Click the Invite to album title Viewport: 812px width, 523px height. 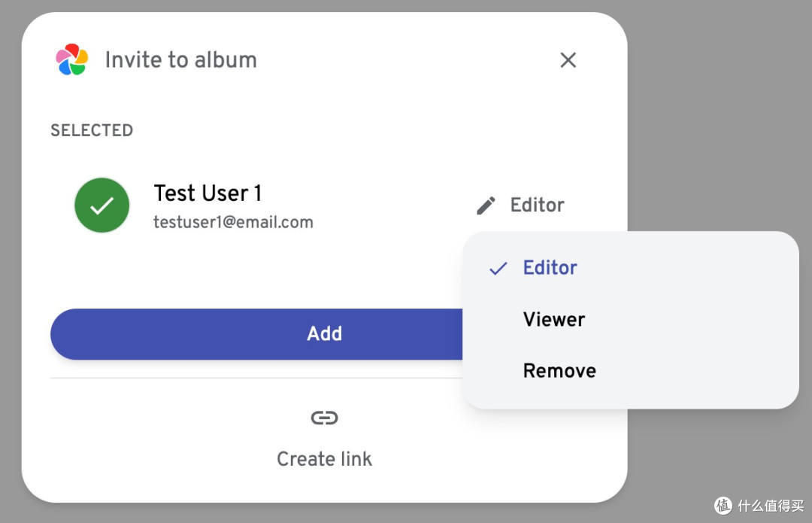180,59
